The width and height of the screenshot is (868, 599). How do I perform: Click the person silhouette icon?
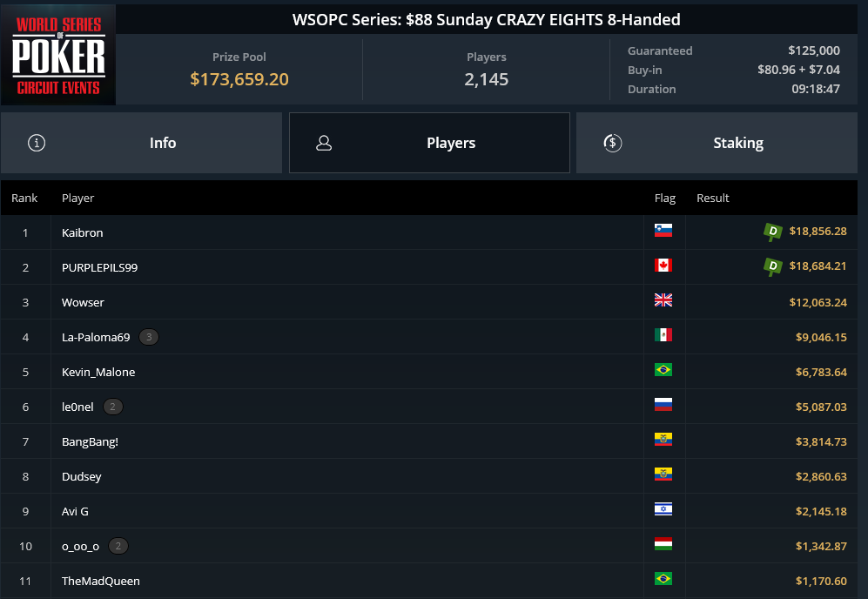324,143
